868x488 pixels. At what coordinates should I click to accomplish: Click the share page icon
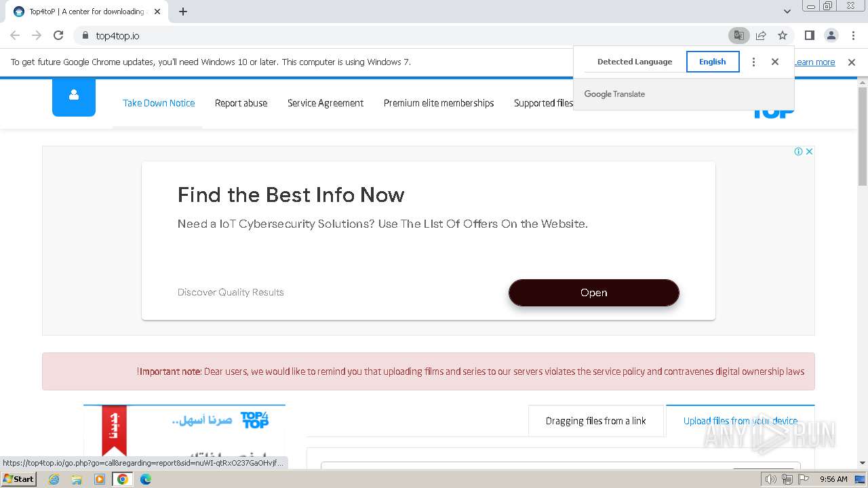click(x=761, y=35)
